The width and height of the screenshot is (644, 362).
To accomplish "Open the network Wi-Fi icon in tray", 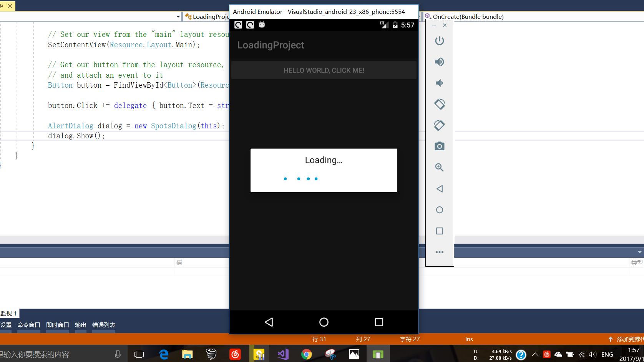I will click(x=582, y=354).
